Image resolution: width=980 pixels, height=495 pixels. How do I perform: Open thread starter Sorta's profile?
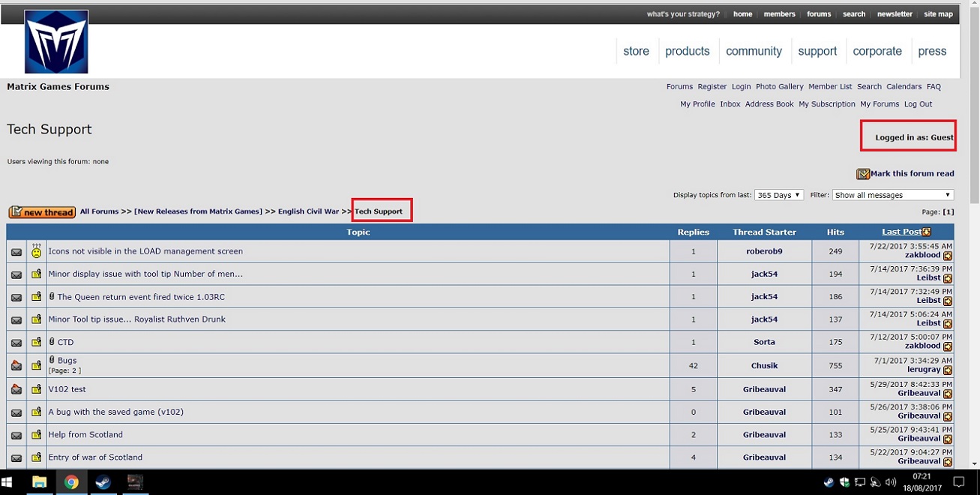tap(764, 342)
